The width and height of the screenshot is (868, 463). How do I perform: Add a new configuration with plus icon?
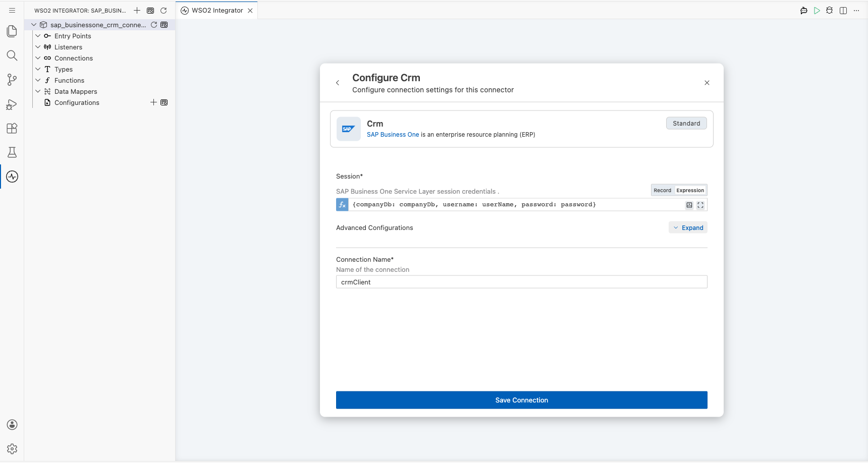(x=154, y=102)
